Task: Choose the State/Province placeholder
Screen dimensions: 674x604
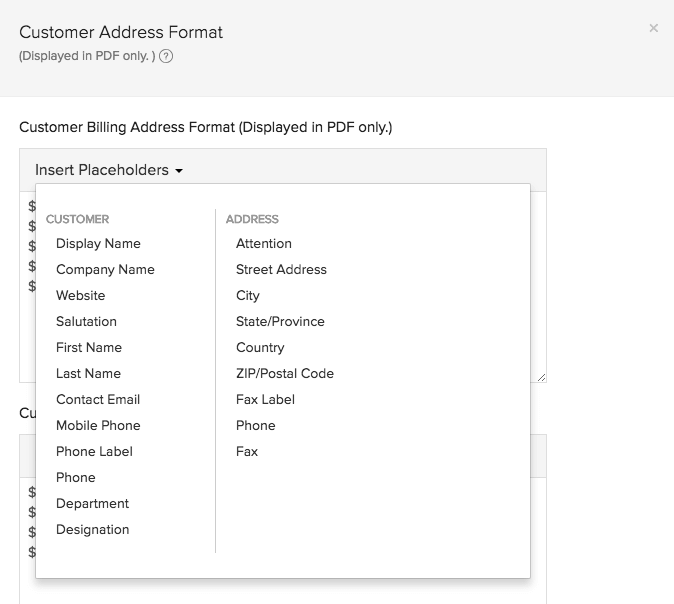Action: pyautogui.click(x=280, y=321)
